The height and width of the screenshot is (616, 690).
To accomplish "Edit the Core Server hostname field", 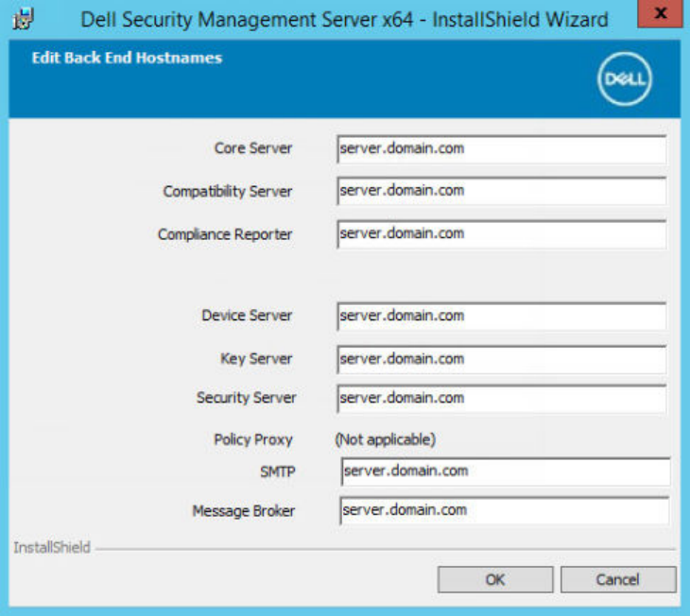I will coord(502,149).
